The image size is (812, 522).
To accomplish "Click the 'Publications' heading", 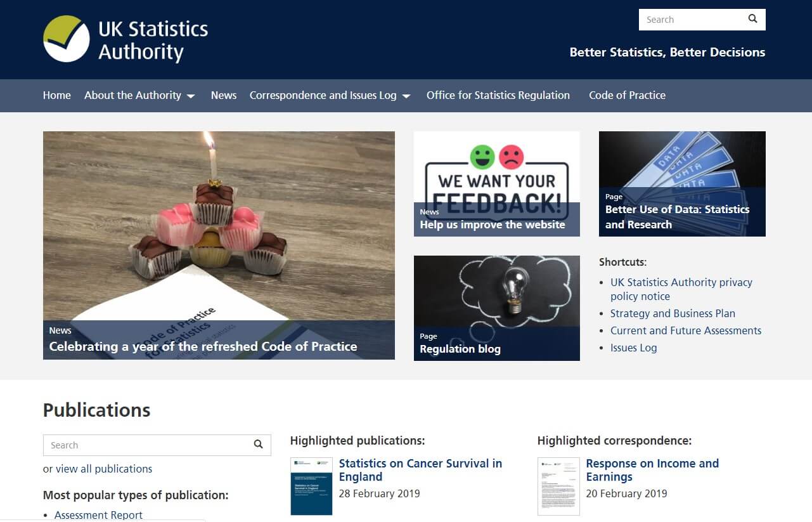I will click(97, 410).
